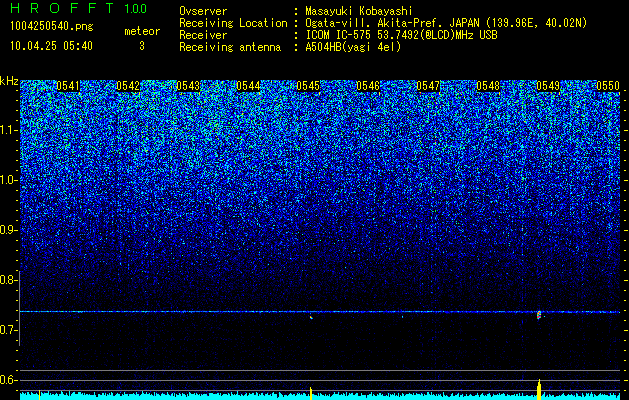Click the HROFFT 1.0.0 title text

pos(79,8)
